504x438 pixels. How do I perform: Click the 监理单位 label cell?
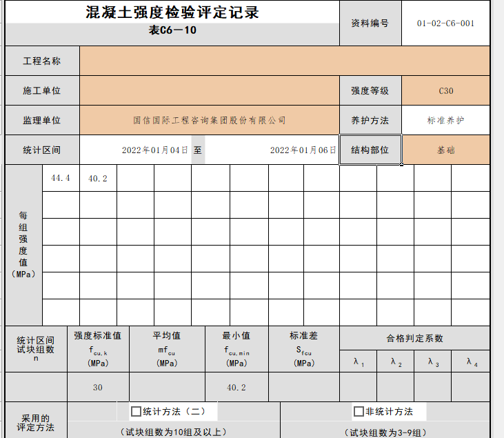[42, 120]
